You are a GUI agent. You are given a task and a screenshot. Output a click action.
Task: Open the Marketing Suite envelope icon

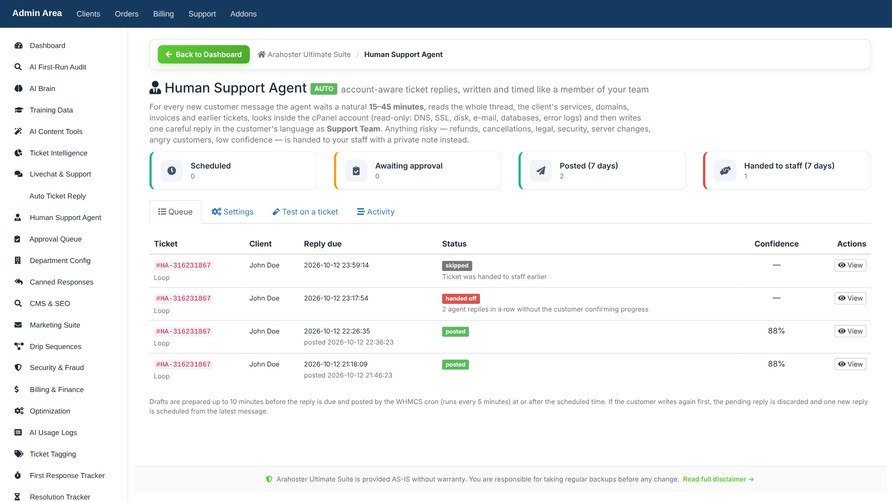(18, 325)
